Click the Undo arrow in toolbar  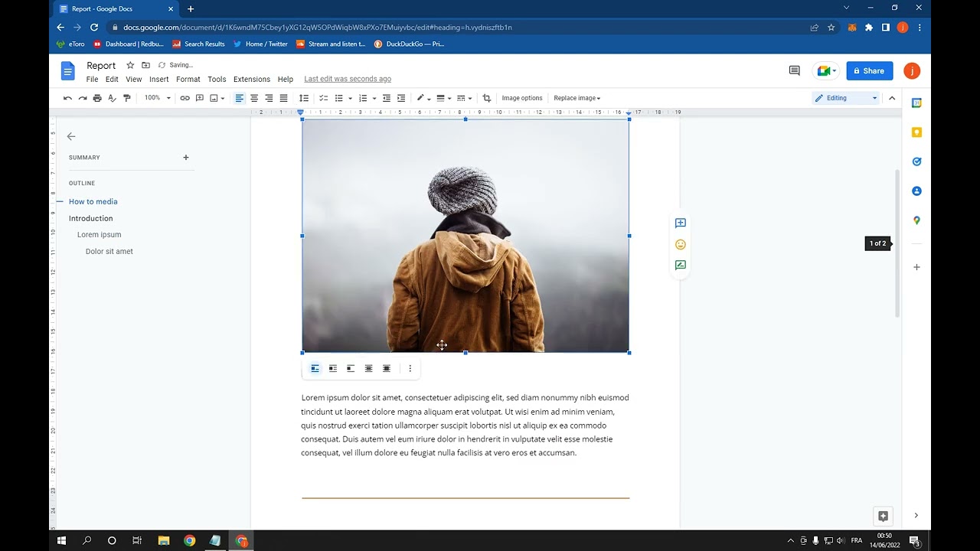click(67, 98)
